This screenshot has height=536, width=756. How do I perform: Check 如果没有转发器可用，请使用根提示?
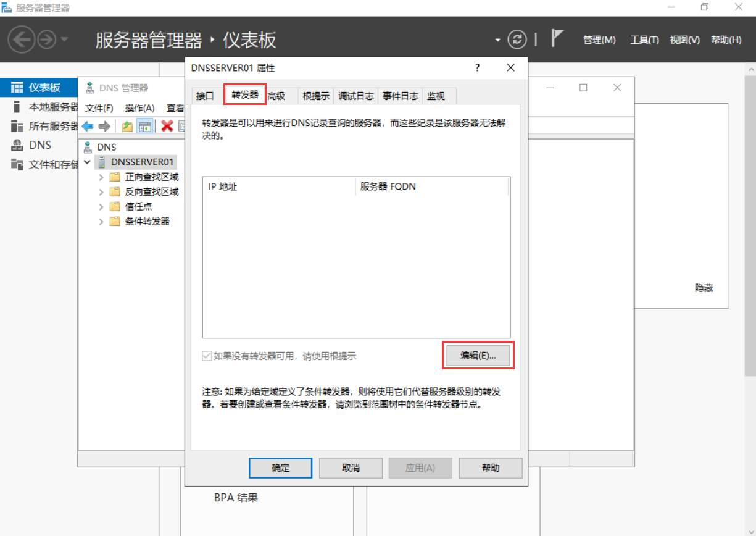[x=206, y=354]
